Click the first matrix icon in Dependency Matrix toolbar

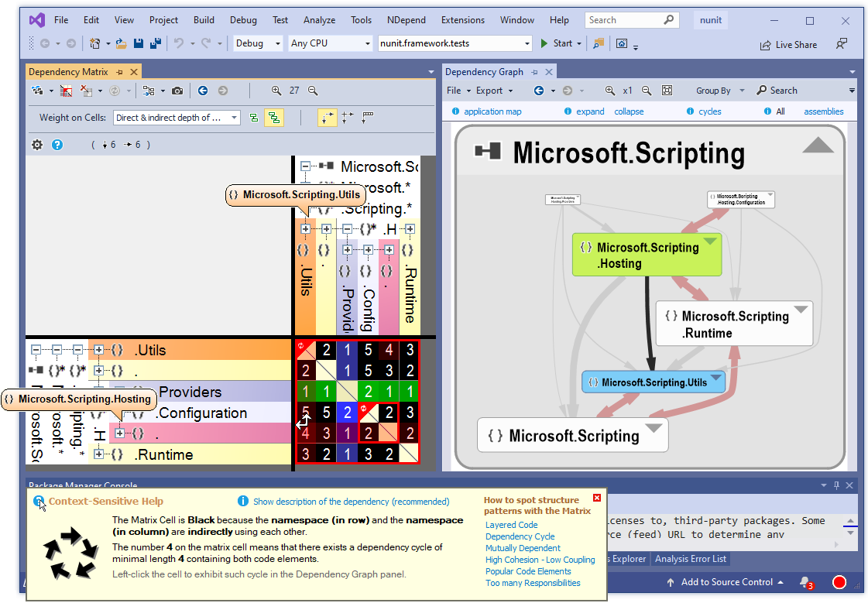click(x=37, y=91)
